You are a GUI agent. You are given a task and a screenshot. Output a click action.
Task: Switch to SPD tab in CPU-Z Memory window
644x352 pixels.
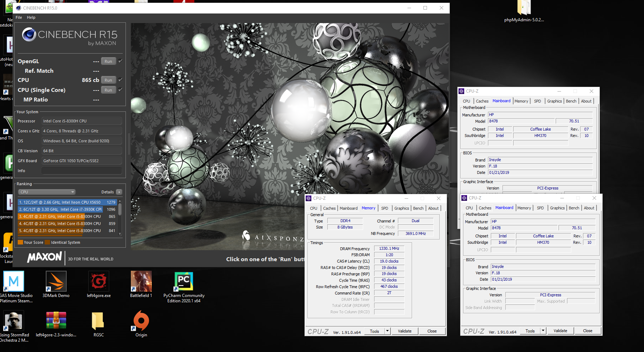pyautogui.click(x=385, y=208)
